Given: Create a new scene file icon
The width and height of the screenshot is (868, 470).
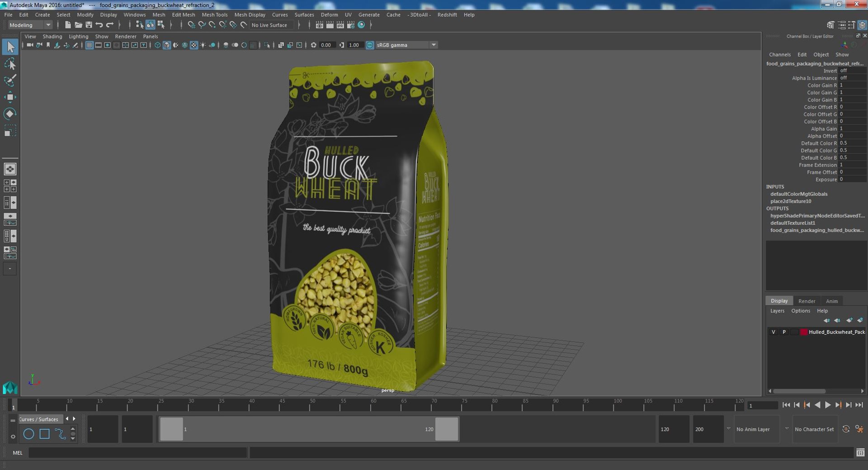Looking at the screenshot, I should coord(68,25).
